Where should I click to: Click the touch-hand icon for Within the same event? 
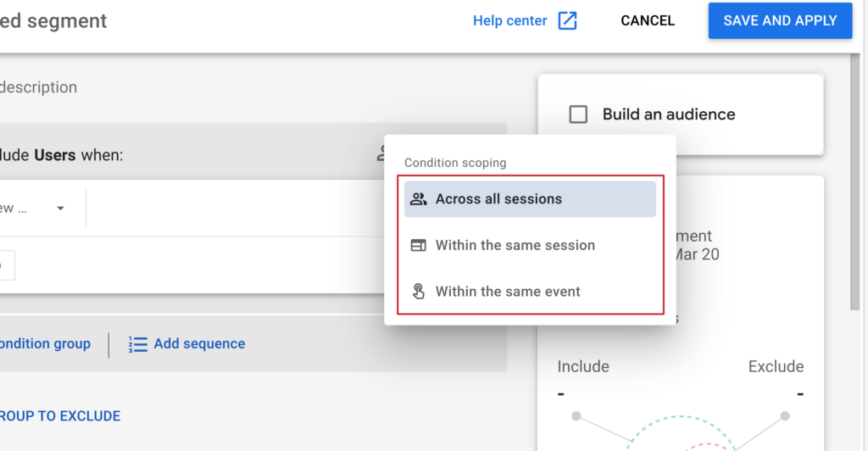coord(418,292)
